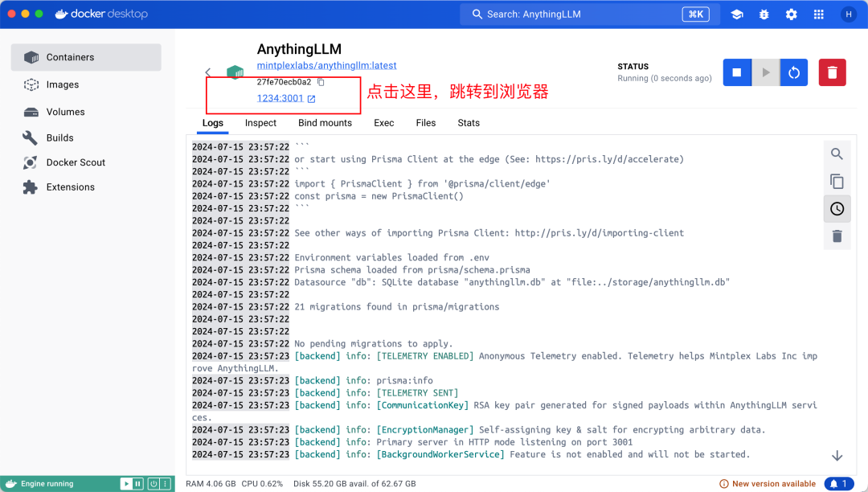This screenshot has width=868, height=492.
Task: Click the Builds wrench icon
Action: click(x=30, y=137)
